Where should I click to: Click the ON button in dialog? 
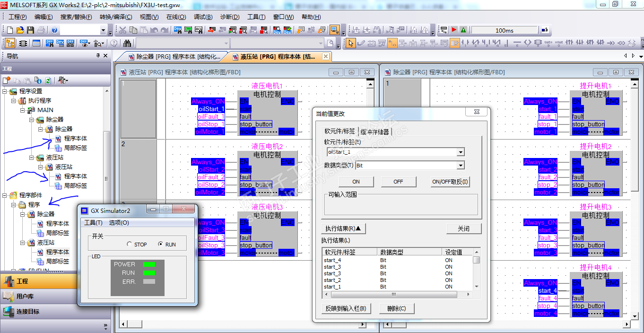pyautogui.click(x=356, y=182)
